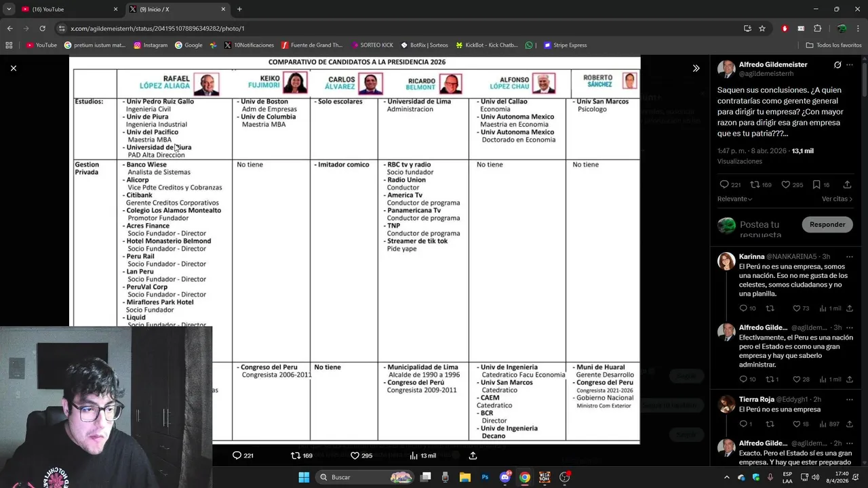Select the Inicio / X browser tab
Screen dimensions: 868x488
178,9
